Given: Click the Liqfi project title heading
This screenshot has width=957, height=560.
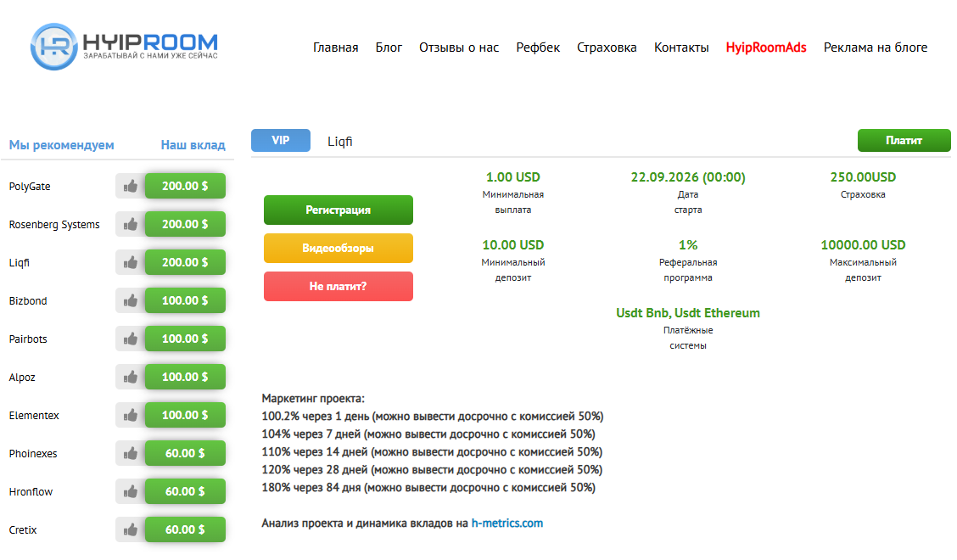Looking at the screenshot, I should coord(340,142).
